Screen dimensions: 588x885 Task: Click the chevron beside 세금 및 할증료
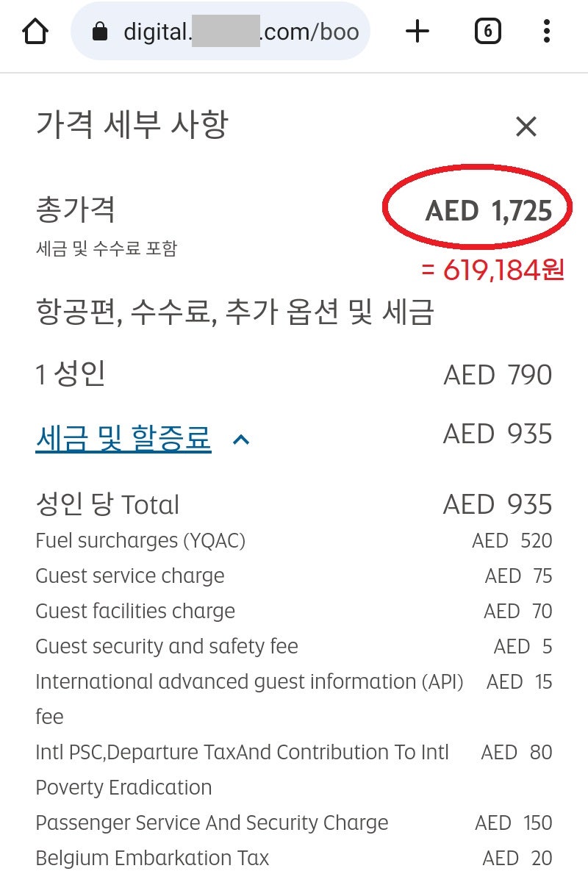(x=241, y=440)
